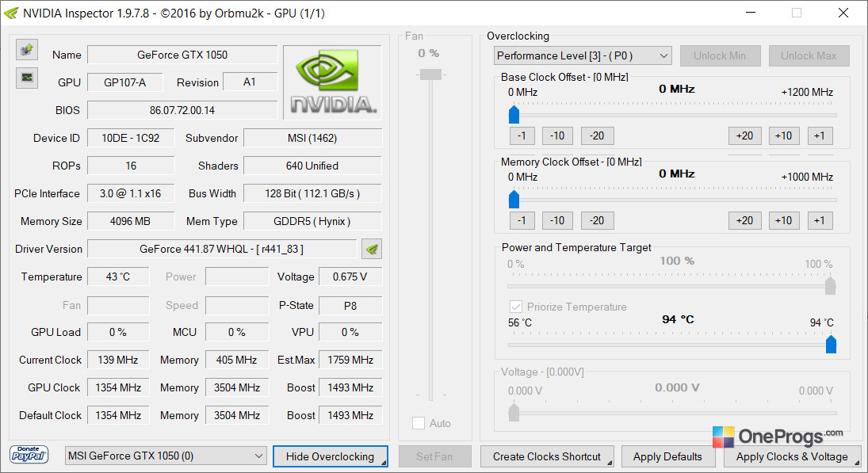Screen dimensions: 868x473
Task: Click Base Clock Offset +20 button
Action: 744,135
